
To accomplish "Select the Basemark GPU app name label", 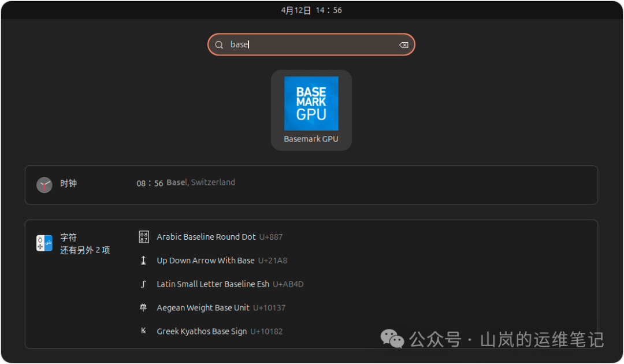I will 311,139.
